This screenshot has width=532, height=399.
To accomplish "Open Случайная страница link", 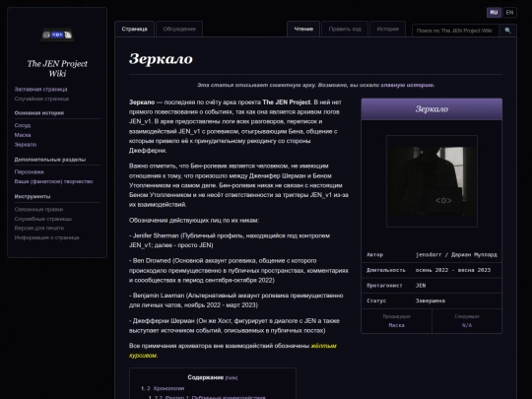I will click(41, 99).
